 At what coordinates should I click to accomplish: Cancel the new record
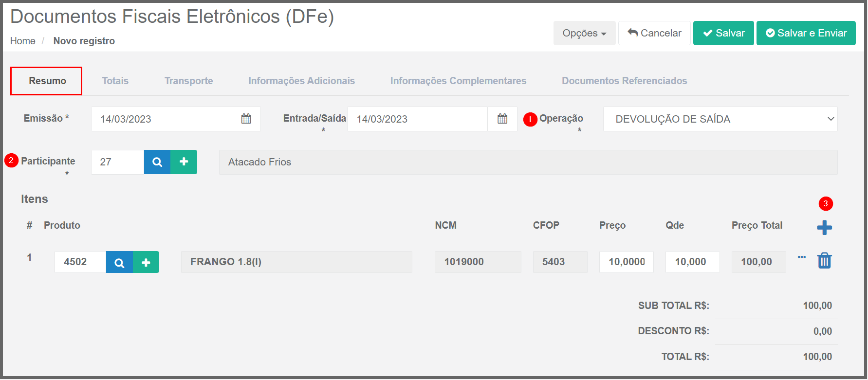pos(654,33)
